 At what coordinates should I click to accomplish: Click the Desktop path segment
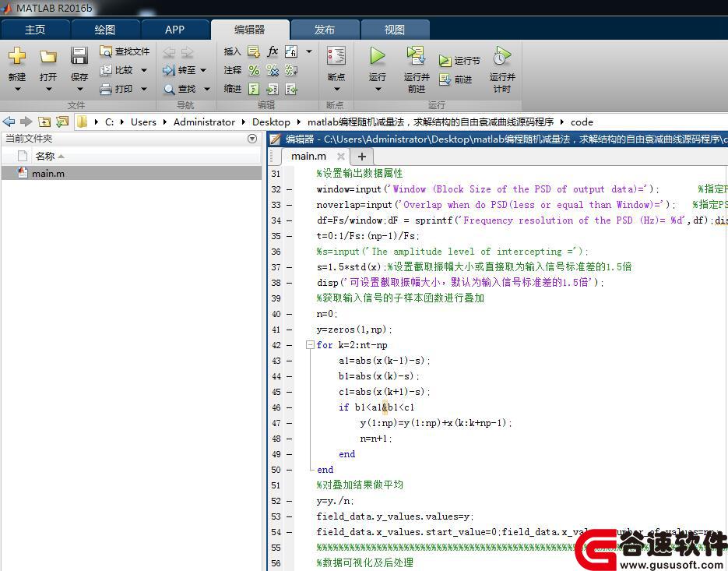271,122
